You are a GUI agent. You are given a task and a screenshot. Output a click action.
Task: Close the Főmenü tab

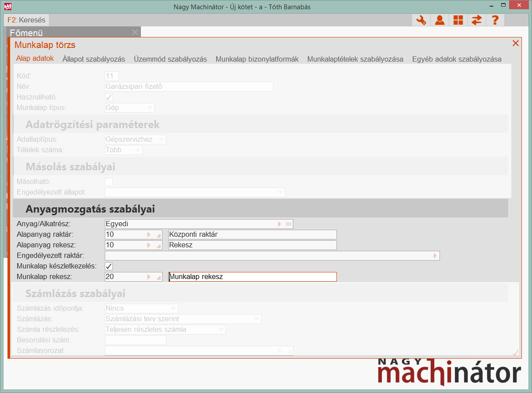tap(135, 32)
